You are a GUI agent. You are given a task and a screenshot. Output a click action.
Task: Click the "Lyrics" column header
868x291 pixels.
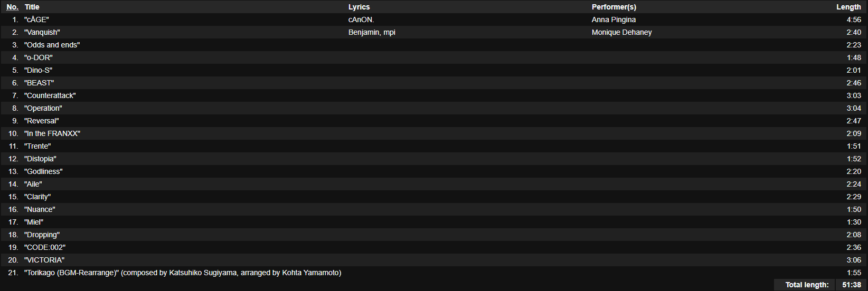click(x=359, y=7)
